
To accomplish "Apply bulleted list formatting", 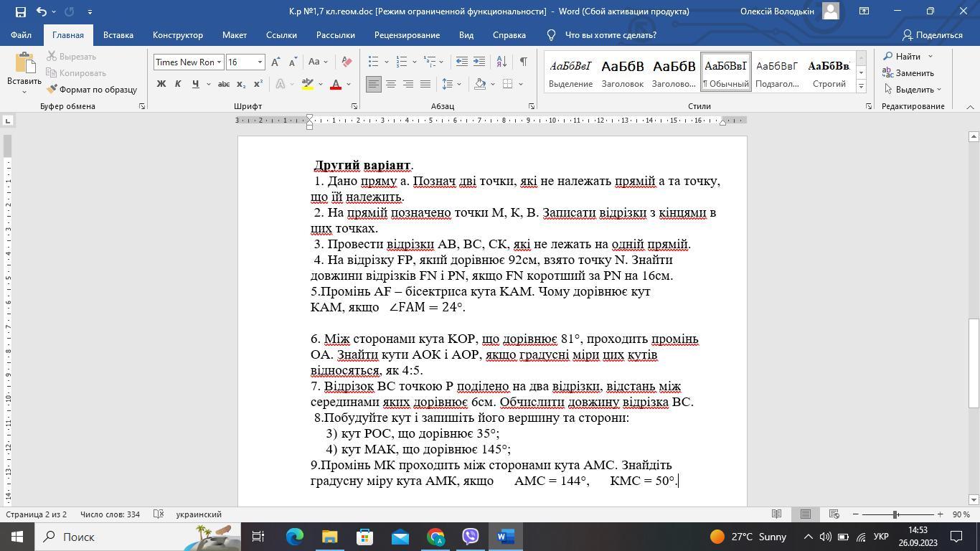I will tap(373, 62).
